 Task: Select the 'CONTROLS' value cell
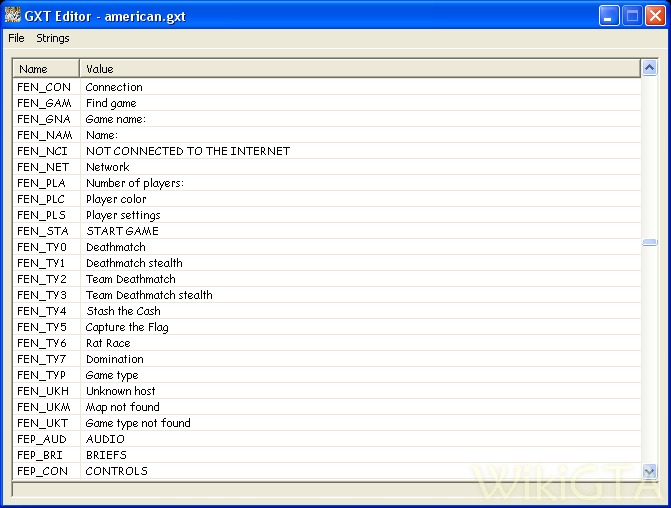coord(116,471)
